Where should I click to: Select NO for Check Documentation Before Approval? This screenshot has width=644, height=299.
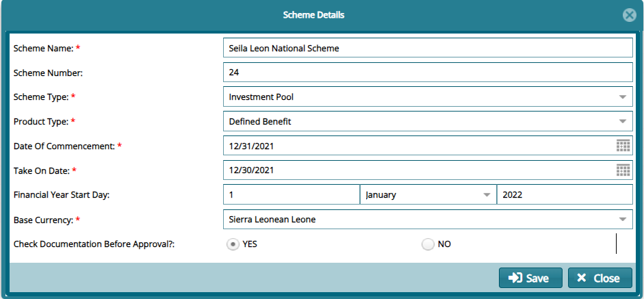pos(428,244)
